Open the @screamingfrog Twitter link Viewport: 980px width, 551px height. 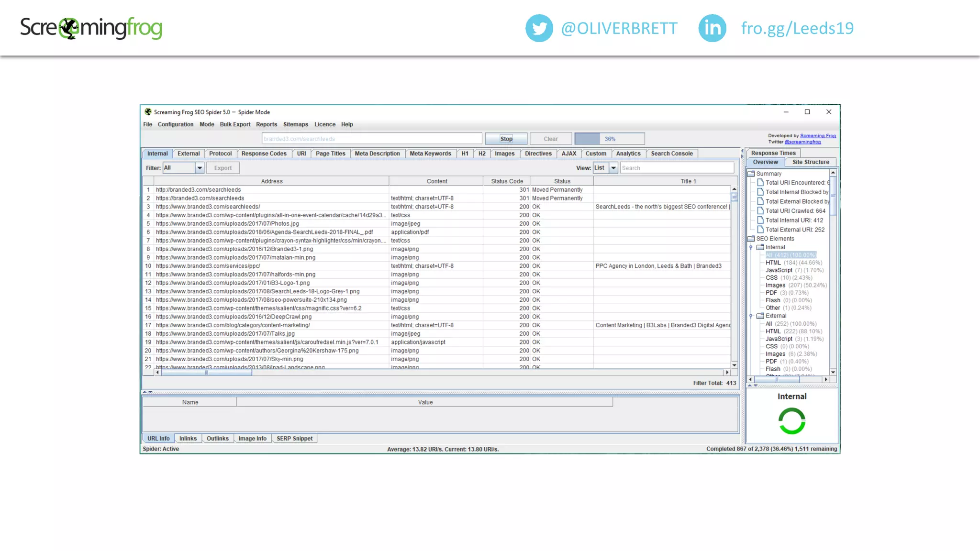[x=802, y=142]
